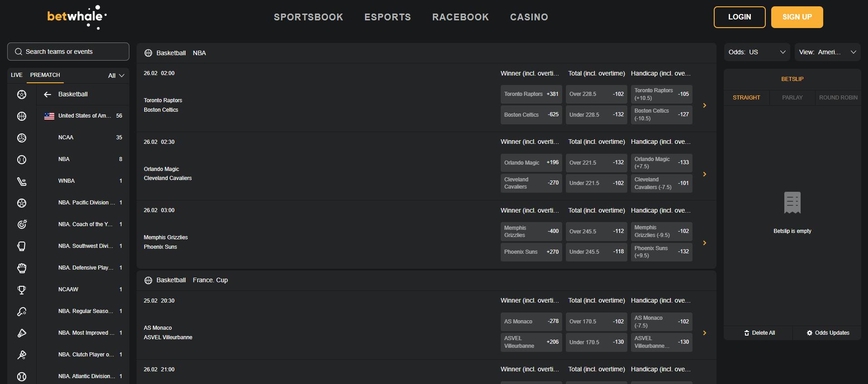The width and height of the screenshot is (868, 384).
Task: Bet AS Monaco winner at -278
Action: (531, 322)
